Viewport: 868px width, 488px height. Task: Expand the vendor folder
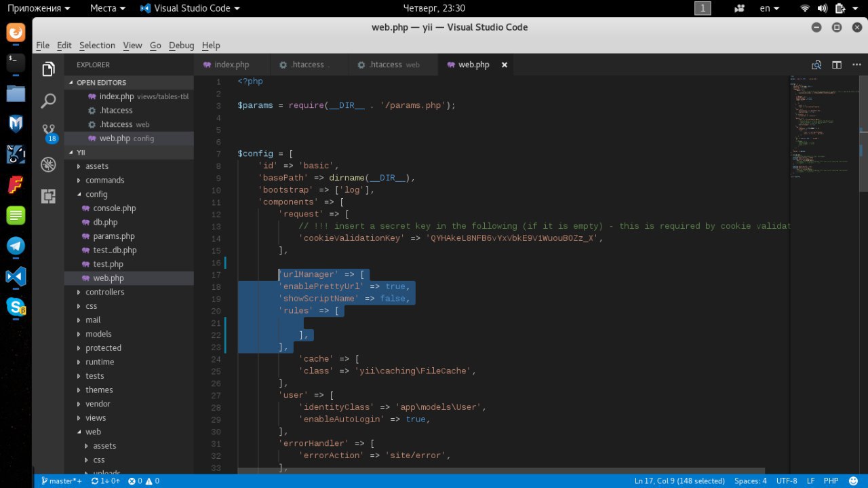pyautogui.click(x=98, y=404)
